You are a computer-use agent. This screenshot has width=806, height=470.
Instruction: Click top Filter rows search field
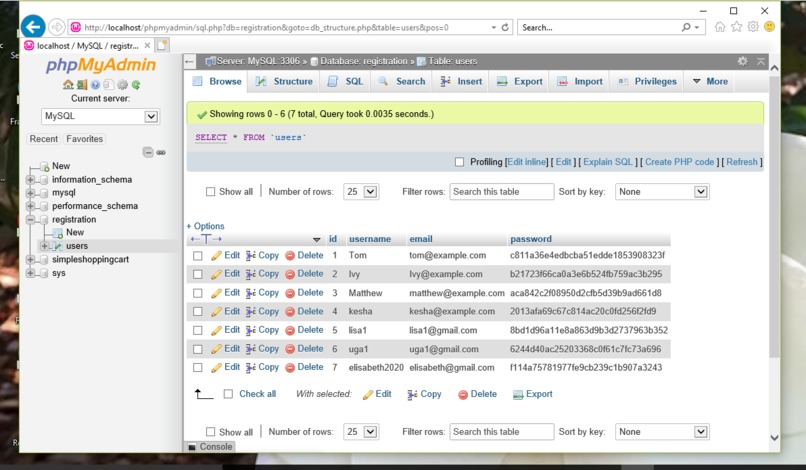point(502,192)
